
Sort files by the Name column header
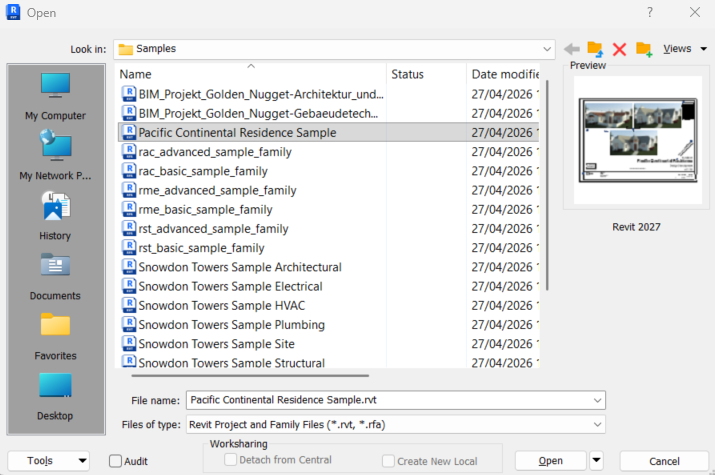pyautogui.click(x=251, y=74)
